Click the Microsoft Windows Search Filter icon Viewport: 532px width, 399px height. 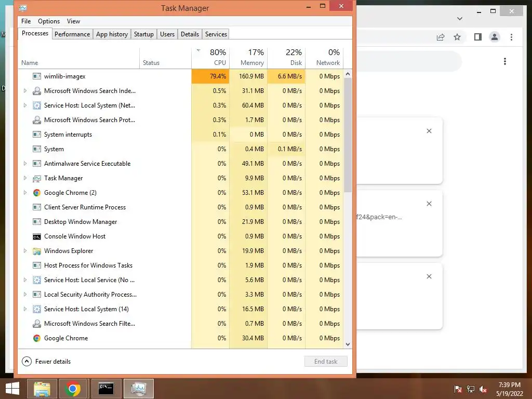[x=37, y=324]
